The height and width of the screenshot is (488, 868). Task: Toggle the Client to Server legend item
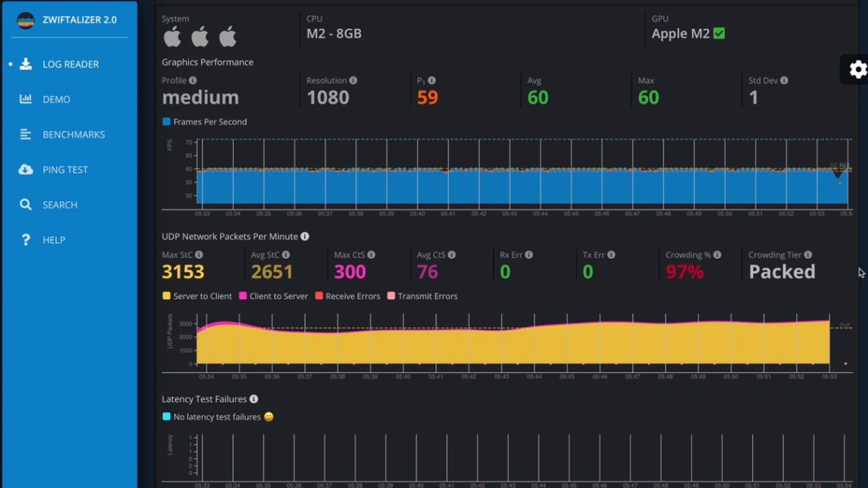(241, 296)
